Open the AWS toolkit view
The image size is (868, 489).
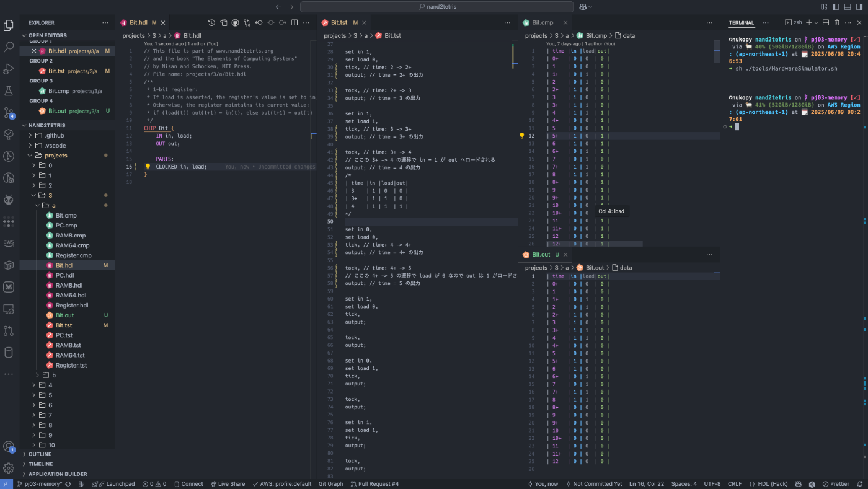(x=9, y=243)
